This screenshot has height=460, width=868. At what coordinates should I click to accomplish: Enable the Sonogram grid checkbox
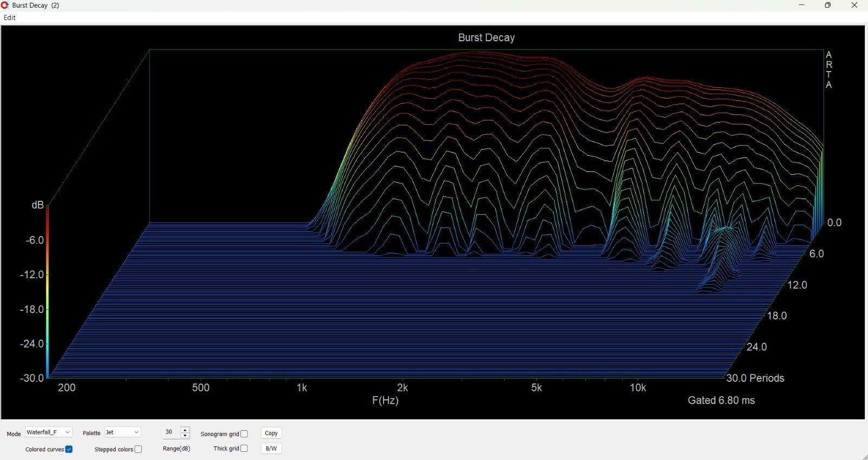pos(244,434)
